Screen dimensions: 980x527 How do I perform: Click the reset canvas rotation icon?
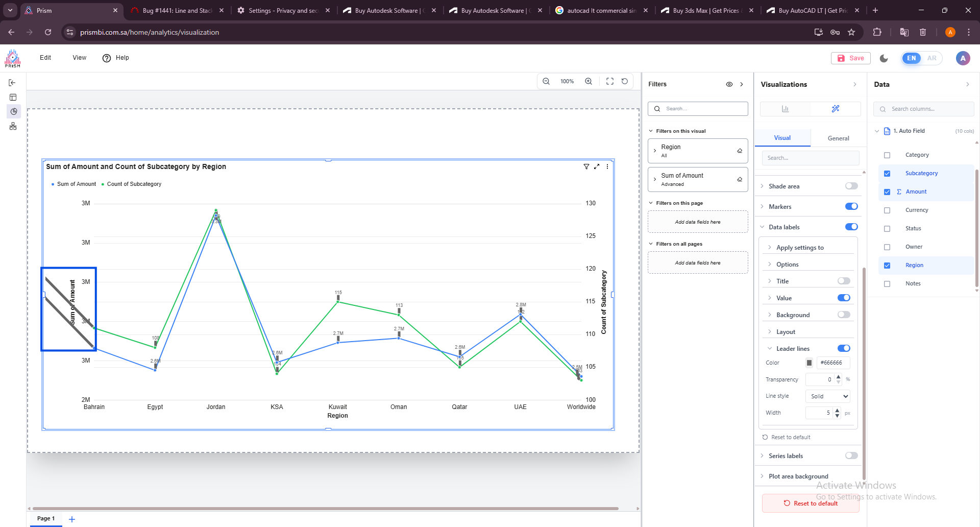coord(625,81)
